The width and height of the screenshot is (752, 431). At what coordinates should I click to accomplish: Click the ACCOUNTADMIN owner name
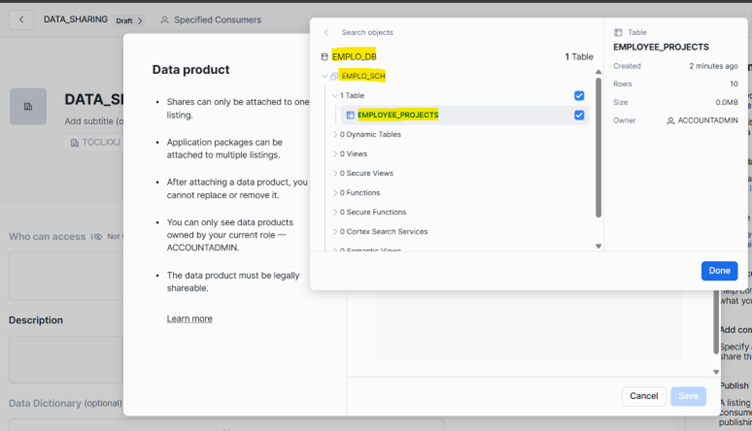click(707, 120)
